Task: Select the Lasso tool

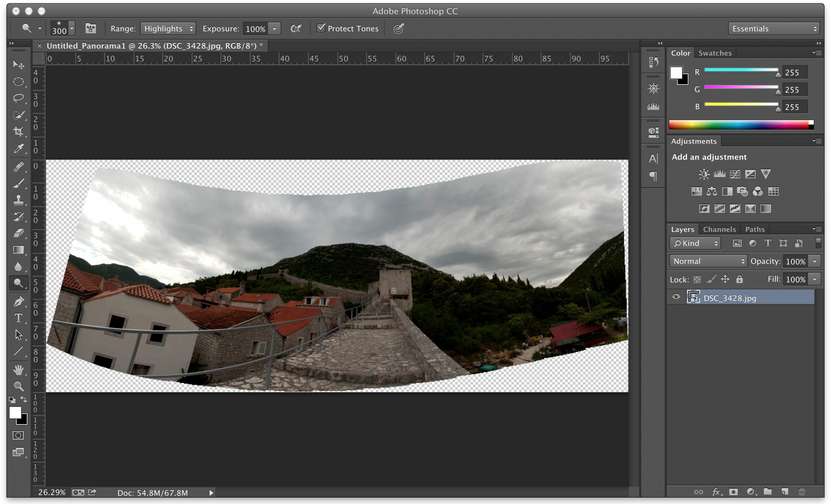Action: click(x=19, y=98)
